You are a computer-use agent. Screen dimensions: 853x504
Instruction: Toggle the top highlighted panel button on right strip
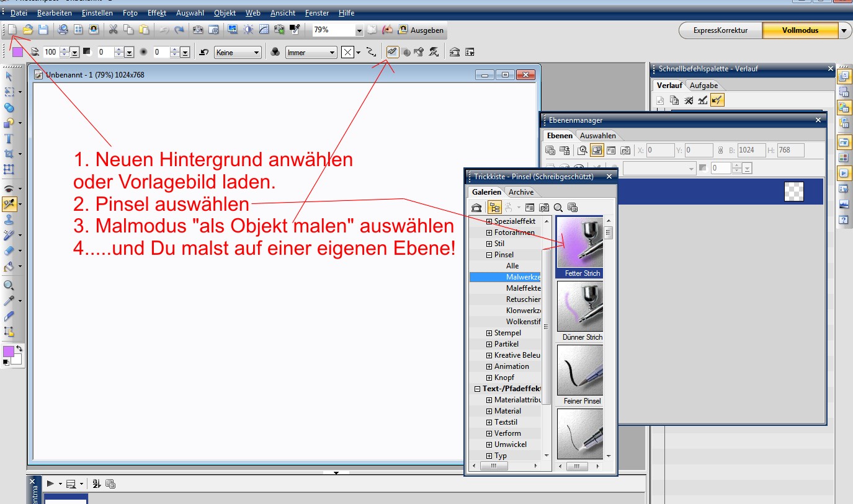click(844, 77)
